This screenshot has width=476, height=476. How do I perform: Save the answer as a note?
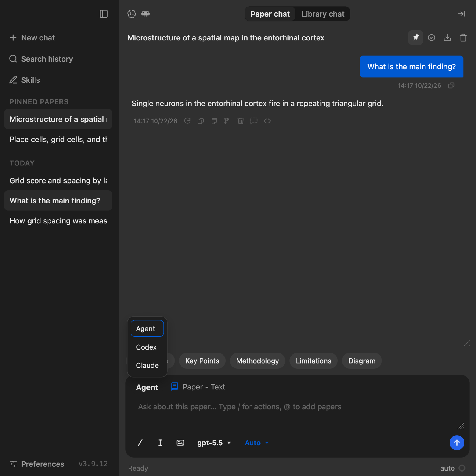pos(214,121)
